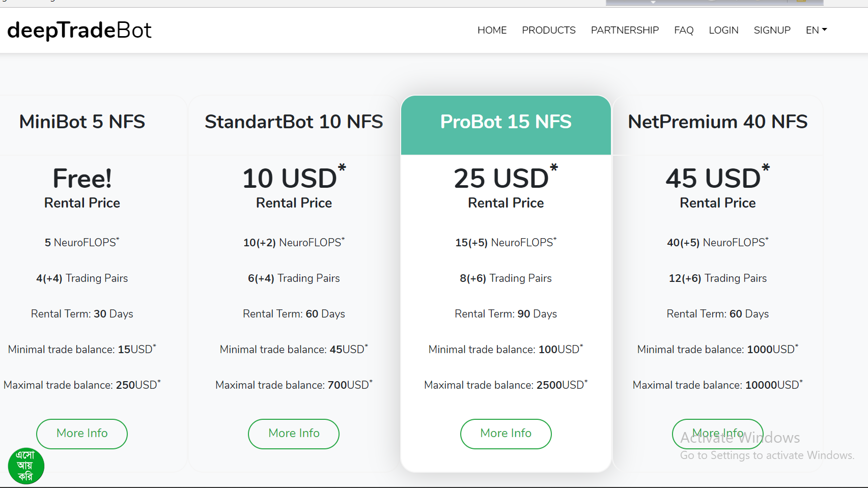Click the 25 USD rental price

[501, 179]
